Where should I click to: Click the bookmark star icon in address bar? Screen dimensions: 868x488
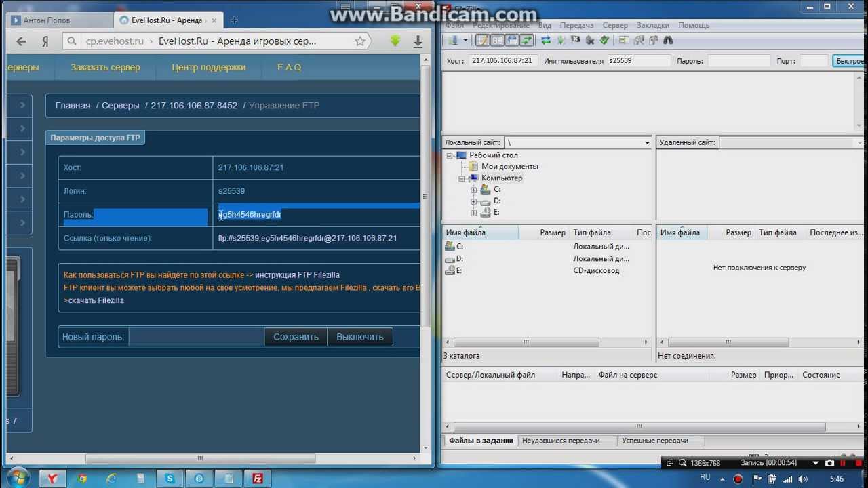[360, 41]
